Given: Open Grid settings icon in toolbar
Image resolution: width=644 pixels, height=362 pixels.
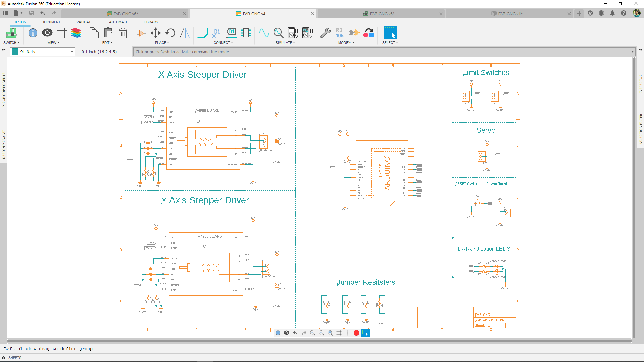Looking at the screenshot, I should (x=62, y=33).
